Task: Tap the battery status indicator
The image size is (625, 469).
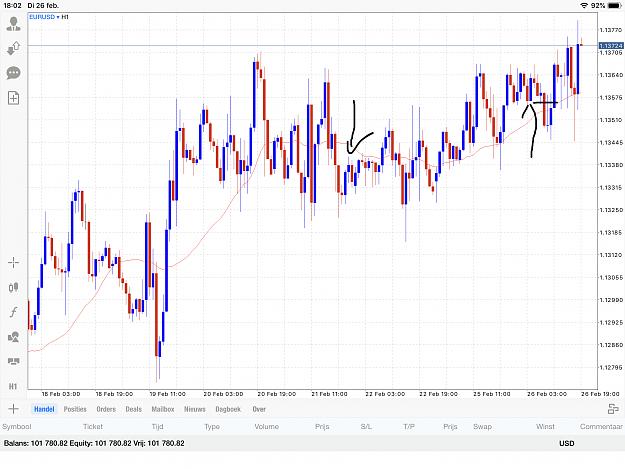Action: tap(614, 5)
